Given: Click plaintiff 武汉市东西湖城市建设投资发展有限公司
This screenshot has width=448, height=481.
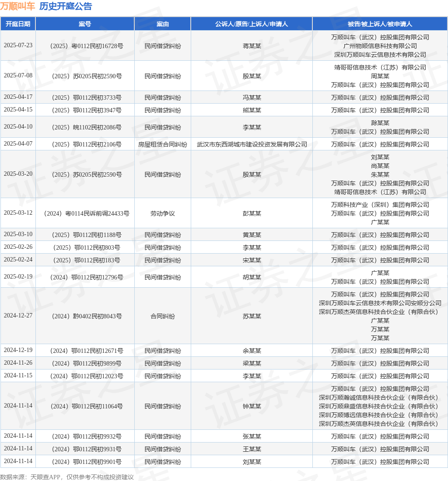Looking at the screenshot, I should 252,144.
